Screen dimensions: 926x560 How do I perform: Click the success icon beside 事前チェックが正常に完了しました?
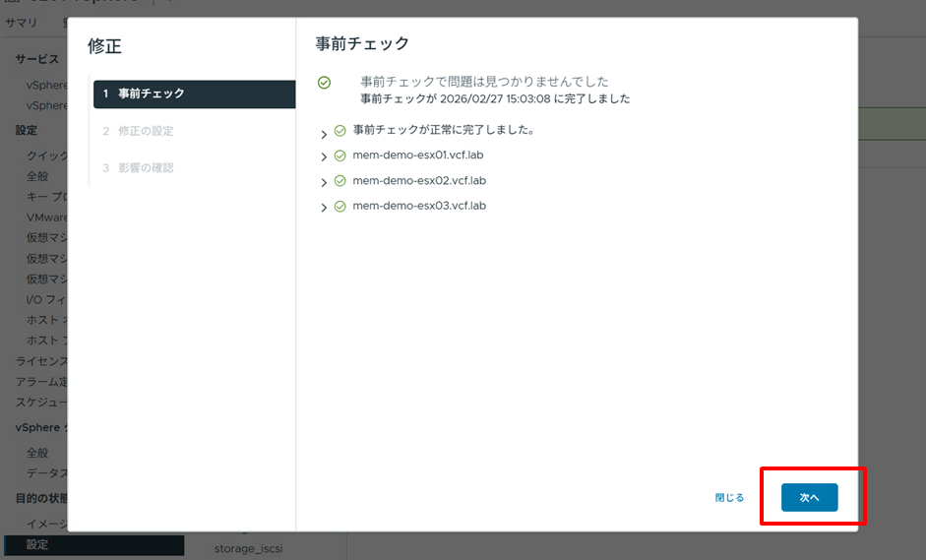tap(340, 130)
